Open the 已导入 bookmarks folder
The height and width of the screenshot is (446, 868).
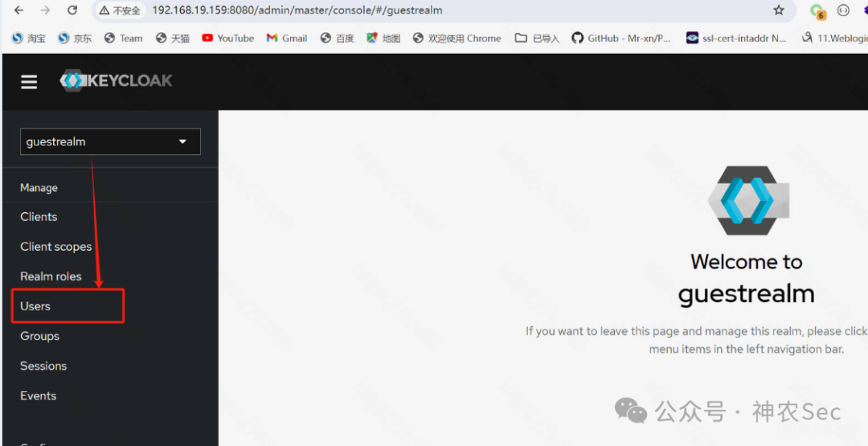(537, 39)
